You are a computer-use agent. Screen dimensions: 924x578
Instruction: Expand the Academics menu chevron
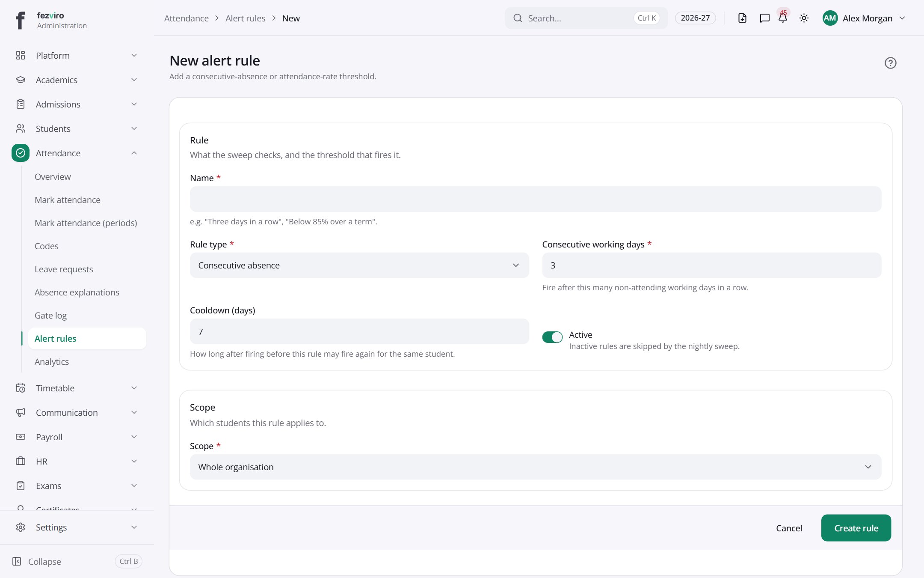click(134, 80)
